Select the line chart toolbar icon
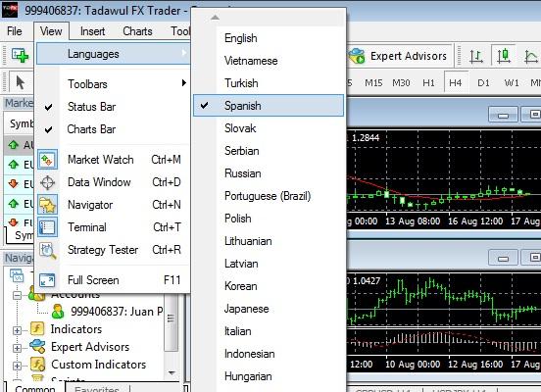 (530, 56)
